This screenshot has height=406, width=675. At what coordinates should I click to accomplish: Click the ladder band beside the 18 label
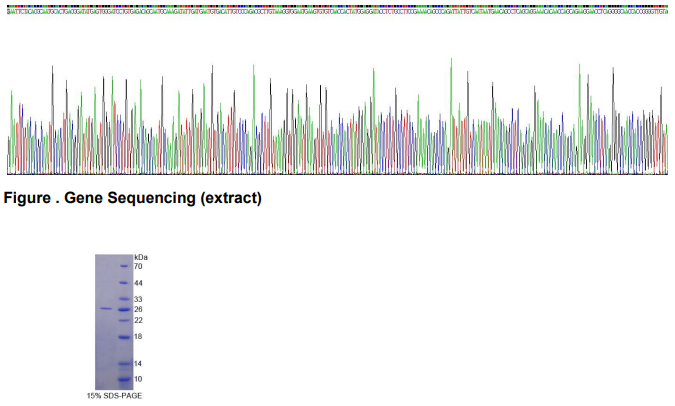pyautogui.click(x=124, y=337)
